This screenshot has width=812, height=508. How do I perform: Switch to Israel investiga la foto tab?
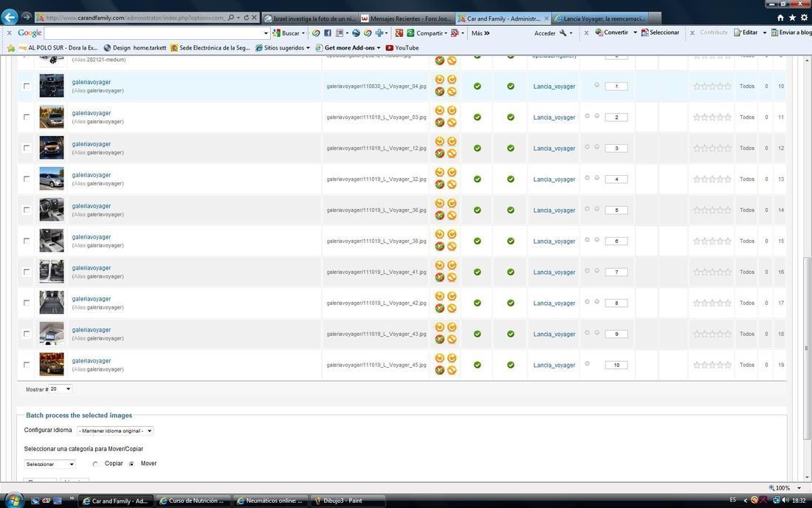pos(310,18)
